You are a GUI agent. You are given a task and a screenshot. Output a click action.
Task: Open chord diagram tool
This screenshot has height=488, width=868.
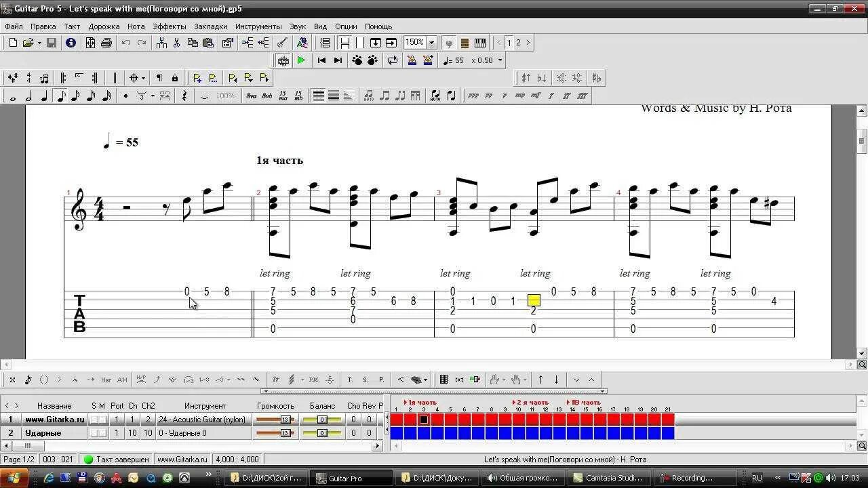pos(443,380)
